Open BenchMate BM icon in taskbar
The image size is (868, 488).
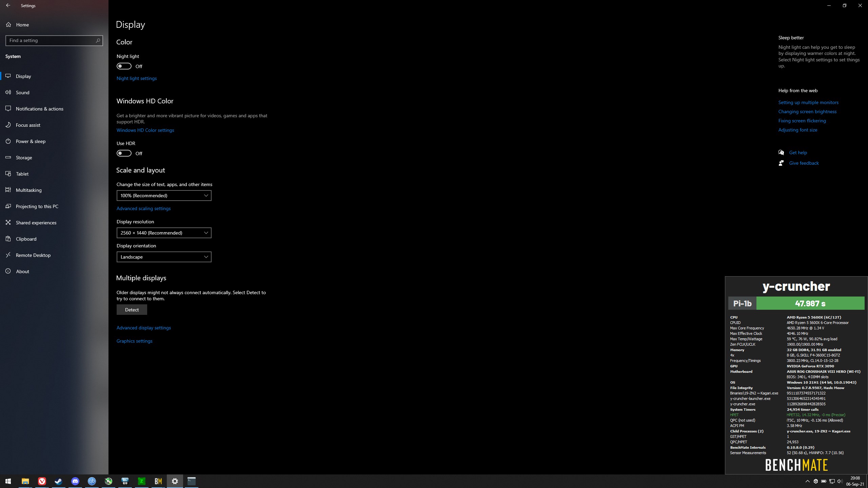[x=158, y=481]
